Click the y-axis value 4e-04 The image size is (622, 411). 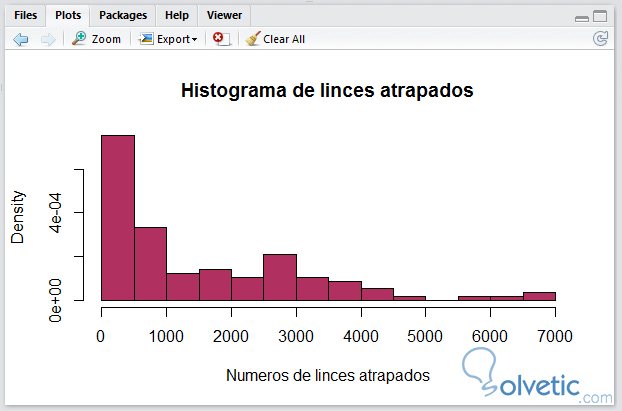[x=55, y=213]
